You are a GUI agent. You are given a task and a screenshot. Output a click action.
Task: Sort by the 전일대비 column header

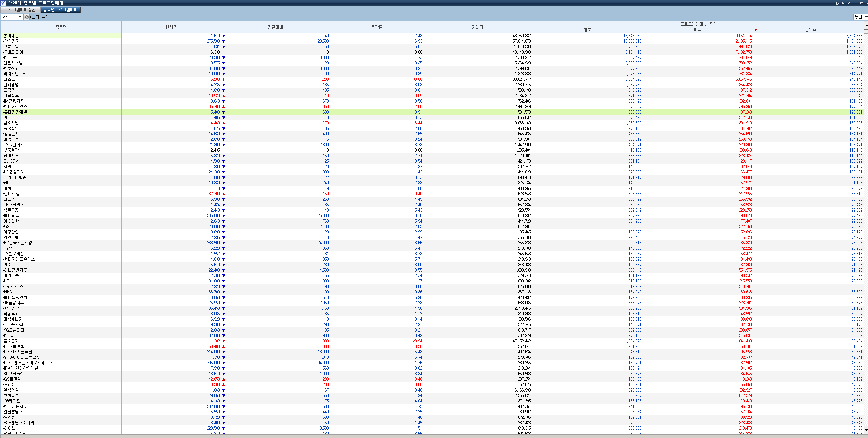(275, 27)
